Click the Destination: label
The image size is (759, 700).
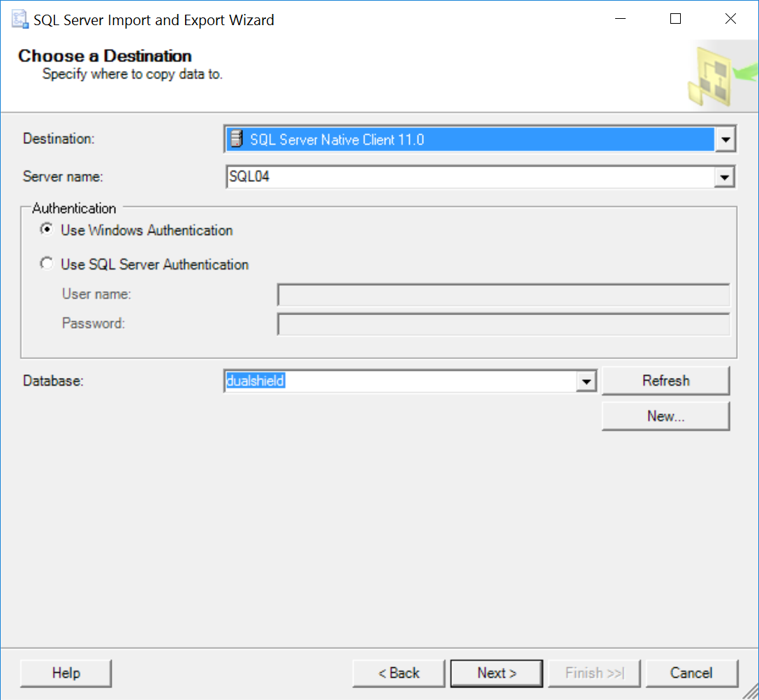tap(59, 138)
